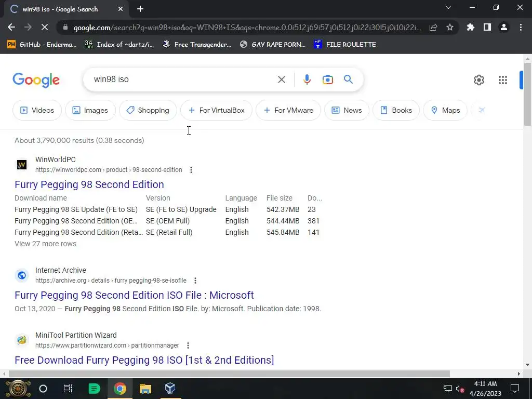Click the SE (Retail Full) version cell

[169, 232]
